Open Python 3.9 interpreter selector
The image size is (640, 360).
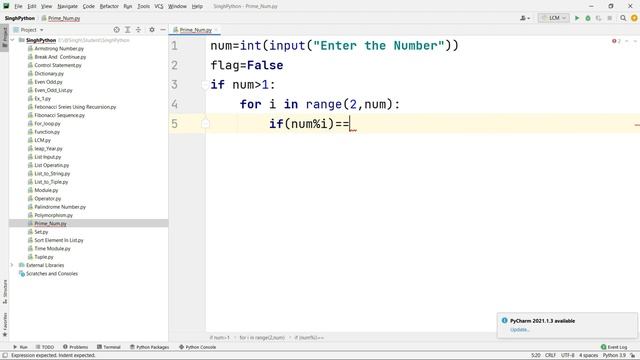tap(614, 356)
